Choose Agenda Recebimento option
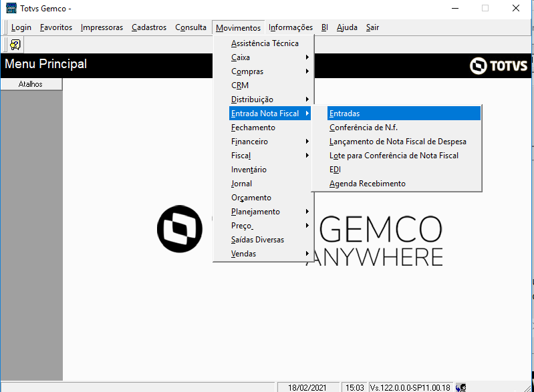534x392 pixels. (x=404, y=184)
